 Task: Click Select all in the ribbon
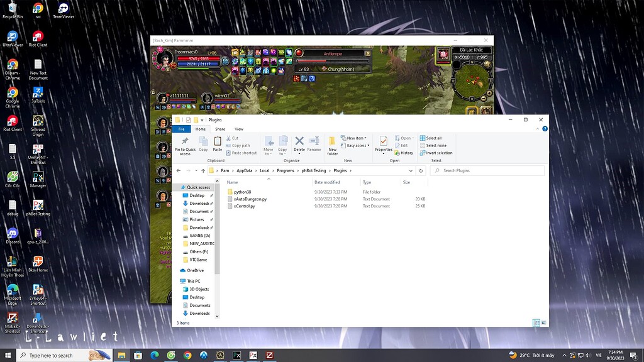[434, 138]
